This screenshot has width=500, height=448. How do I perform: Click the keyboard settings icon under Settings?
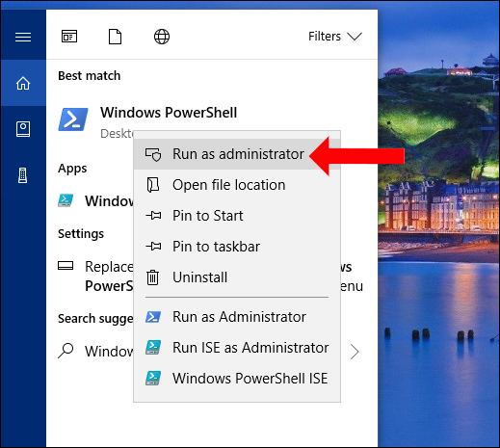(66, 266)
